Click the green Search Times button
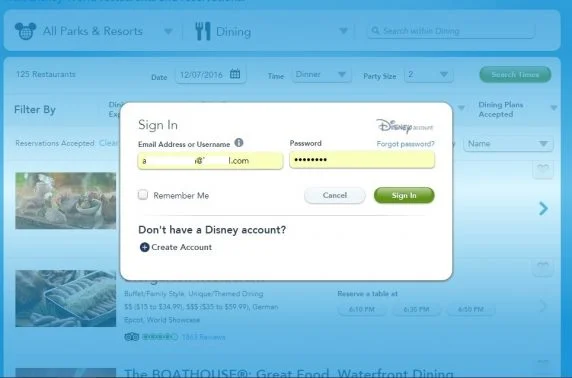 tap(515, 74)
